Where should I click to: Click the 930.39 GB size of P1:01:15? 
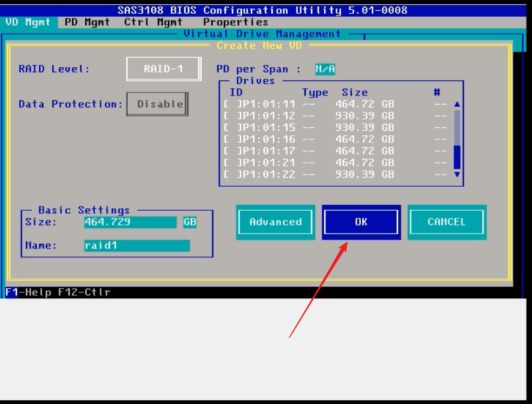[364, 127]
